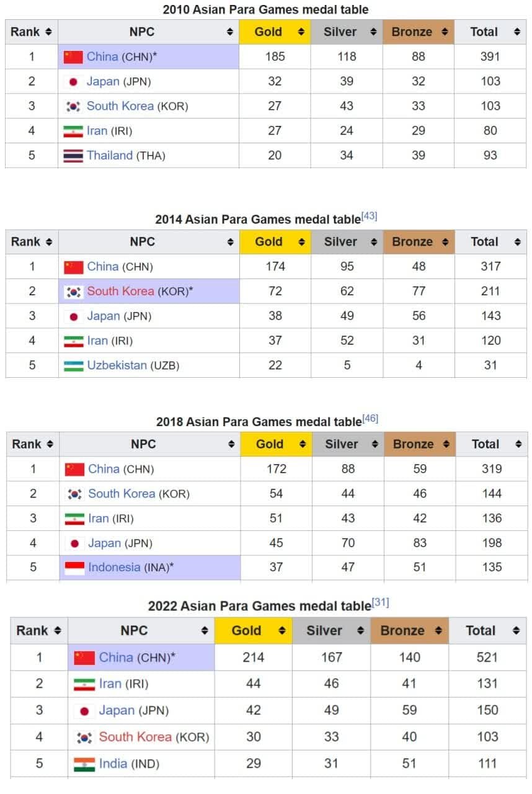Open citation reference 43 after 2014 title
Screen dimensions: 532x794
370,216
